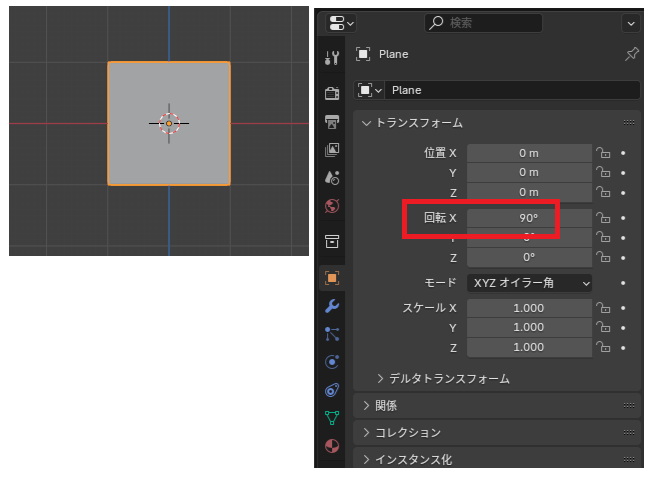Toggle the lock for 位置 X
This screenshot has width=652, height=479.
click(603, 153)
